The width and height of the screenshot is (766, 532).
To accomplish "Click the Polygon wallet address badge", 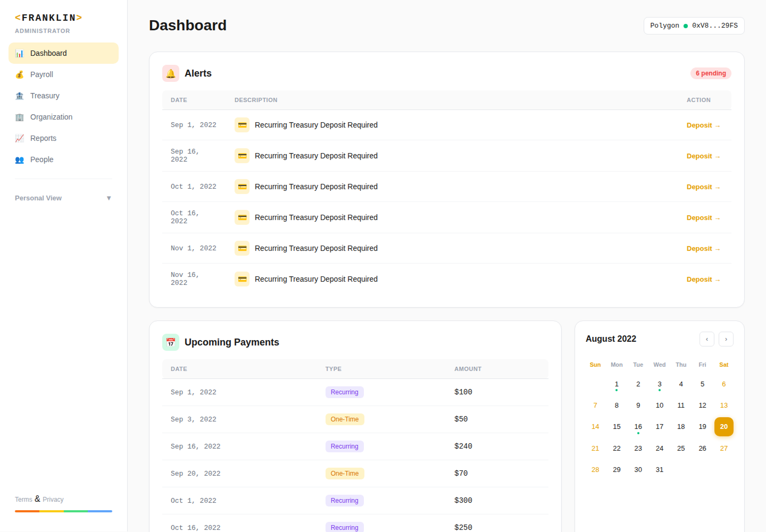I will [694, 25].
